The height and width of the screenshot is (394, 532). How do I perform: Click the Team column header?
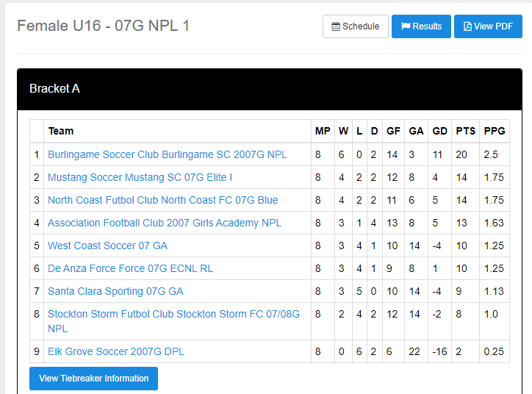click(61, 131)
